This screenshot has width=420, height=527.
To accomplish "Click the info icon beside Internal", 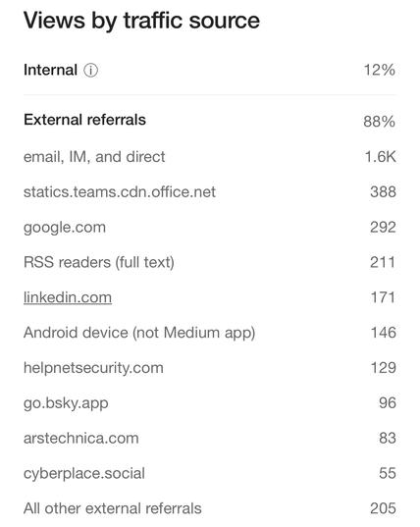I will tap(90, 71).
